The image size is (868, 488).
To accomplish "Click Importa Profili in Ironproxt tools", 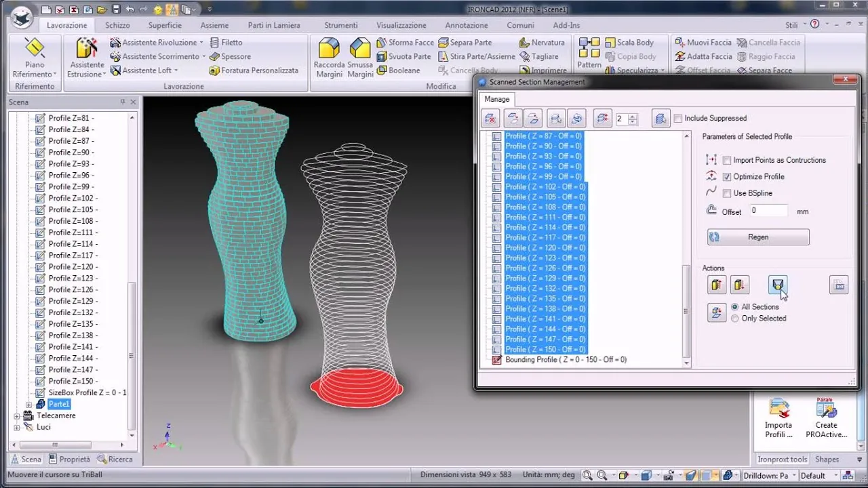I will click(x=778, y=419).
